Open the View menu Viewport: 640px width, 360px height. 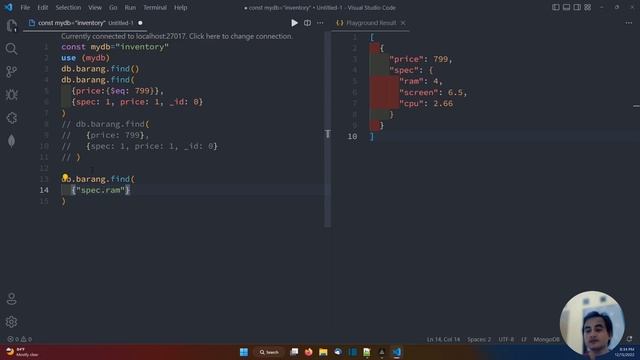tap(95, 7)
